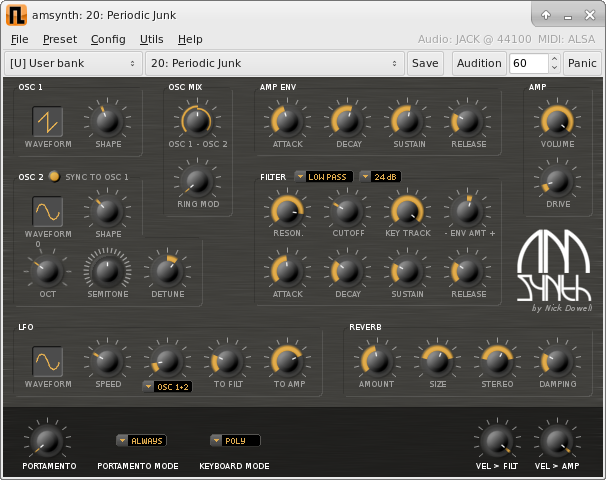Open the 20: Periodic Junk preset selector
This screenshot has height=480, width=606.
point(275,63)
